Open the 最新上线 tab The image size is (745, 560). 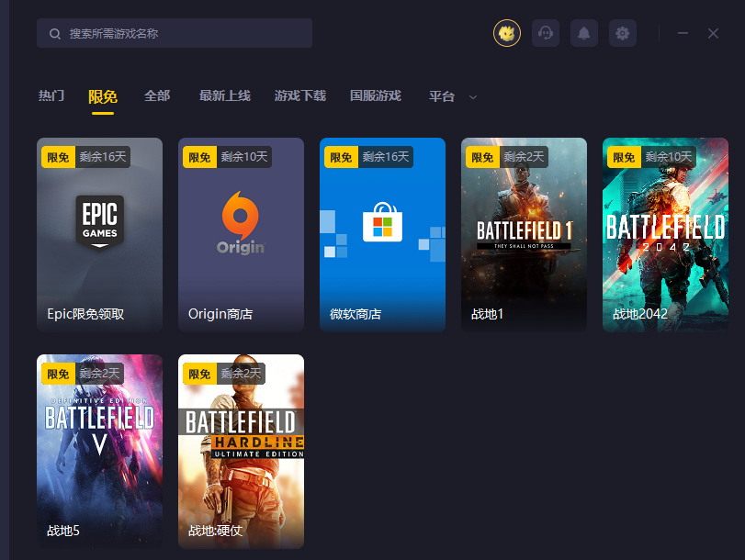click(x=225, y=96)
